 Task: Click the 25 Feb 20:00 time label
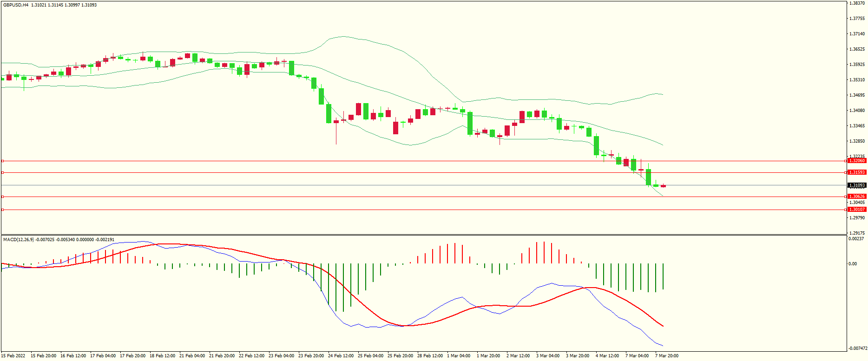[x=400, y=356]
